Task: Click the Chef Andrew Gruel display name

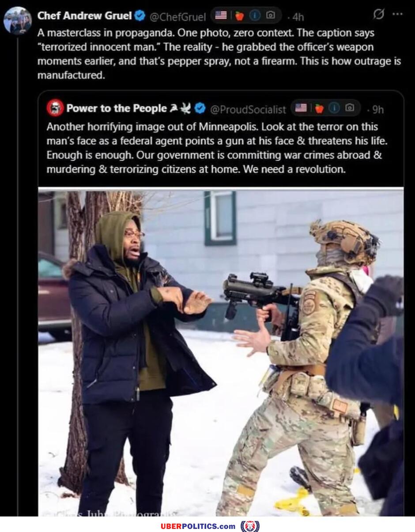Action: coord(84,16)
